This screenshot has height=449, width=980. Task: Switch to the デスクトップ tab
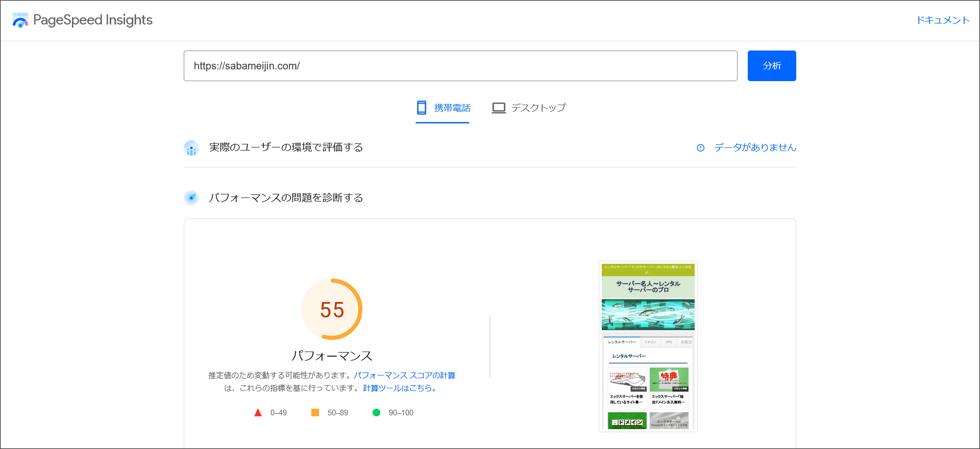[528, 108]
